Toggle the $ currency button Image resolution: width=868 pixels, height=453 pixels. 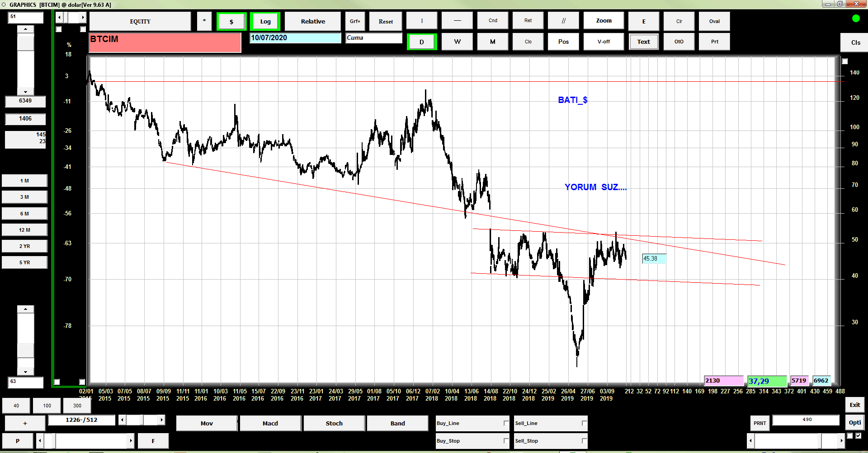coord(231,22)
